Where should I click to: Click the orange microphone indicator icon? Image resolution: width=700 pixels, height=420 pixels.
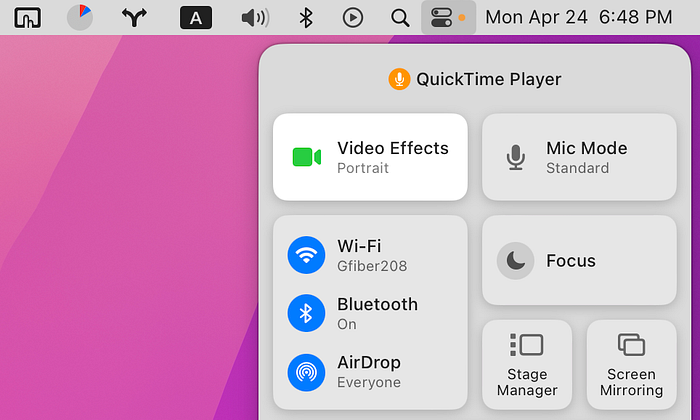coord(399,79)
